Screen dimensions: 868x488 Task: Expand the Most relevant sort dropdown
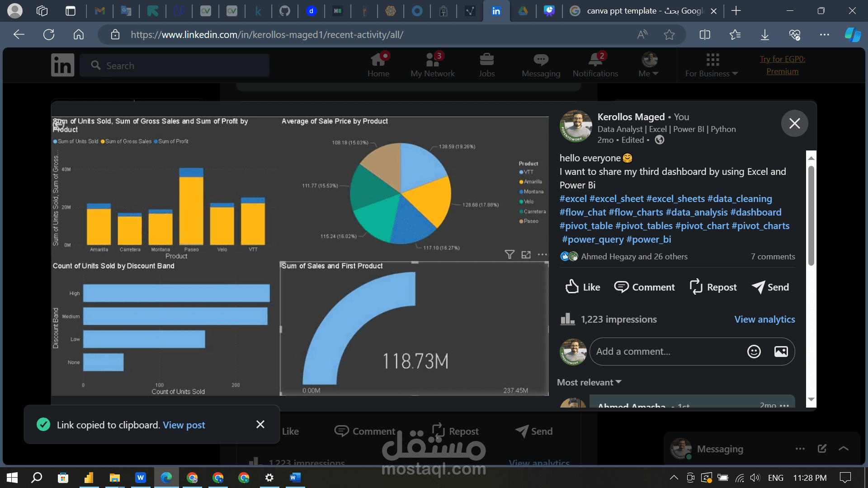point(589,382)
